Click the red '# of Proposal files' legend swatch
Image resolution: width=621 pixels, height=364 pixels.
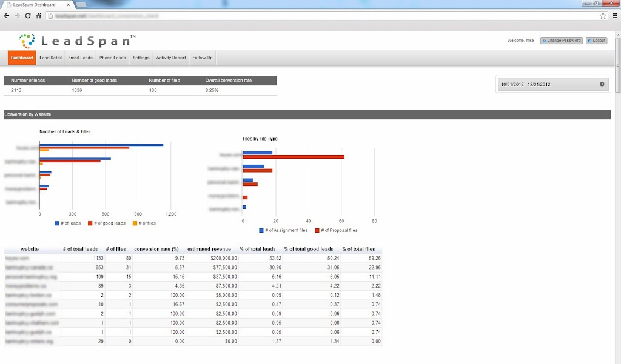[317, 230]
